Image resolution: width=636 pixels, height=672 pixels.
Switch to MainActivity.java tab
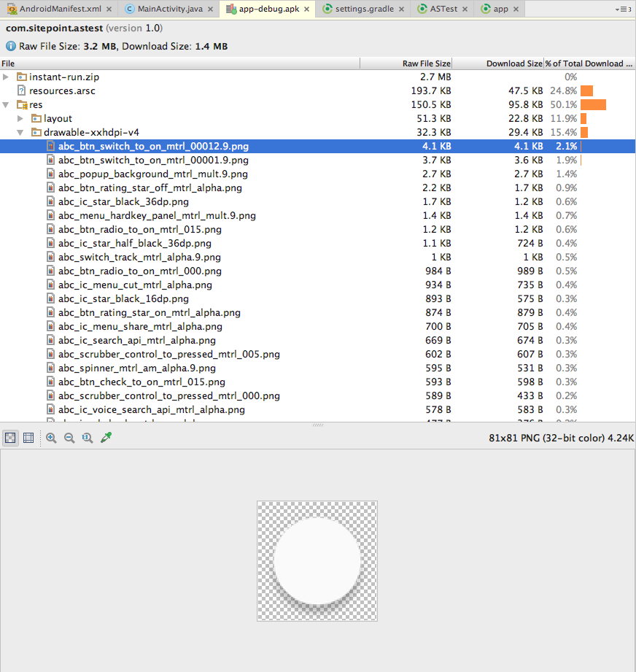point(170,9)
